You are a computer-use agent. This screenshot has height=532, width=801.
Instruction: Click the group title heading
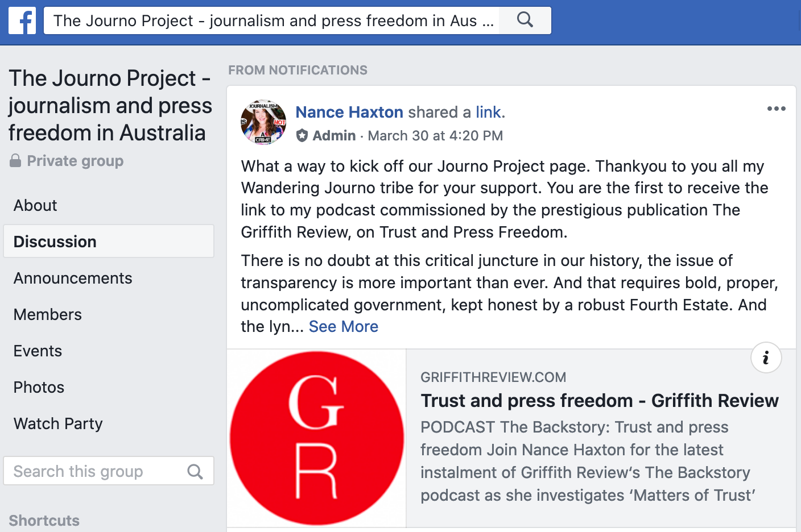[x=110, y=105]
